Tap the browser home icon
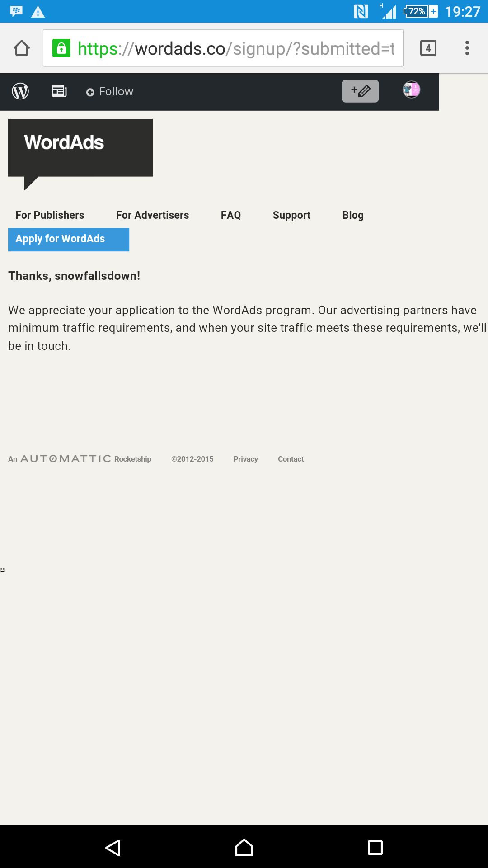Screen dimensions: 488x868 22,48
